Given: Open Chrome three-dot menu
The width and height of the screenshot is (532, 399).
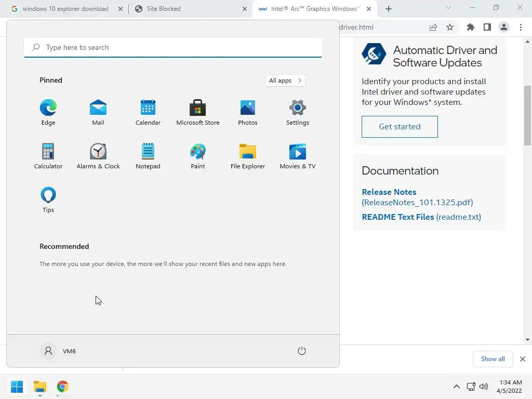Looking at the screenshot, I should tap(521, 28).
